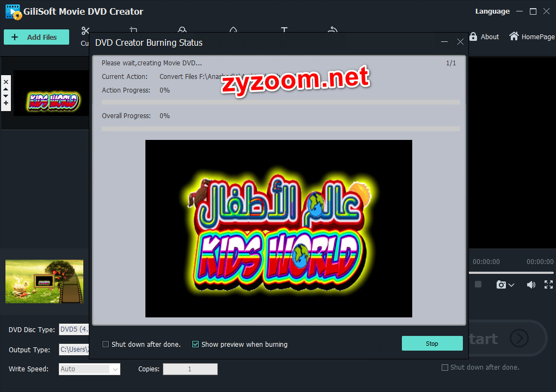Click the '1/1' file counter text
Image resolution: width=556 pixels, height=392 pixels.
[451, 63]
